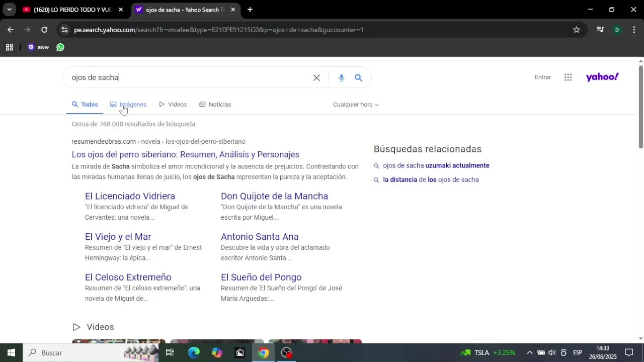Click the browser address bar URL
The height and width of the screenshot is (362, 644).
218,30
